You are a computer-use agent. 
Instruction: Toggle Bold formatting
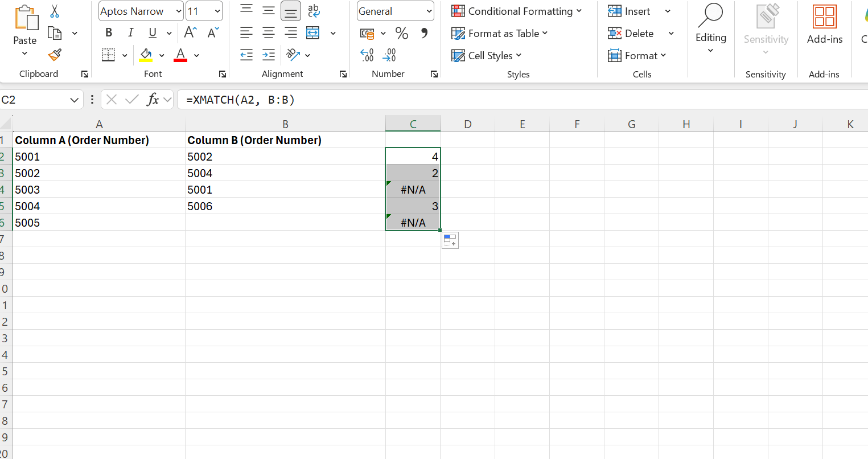tap(109, 33)
